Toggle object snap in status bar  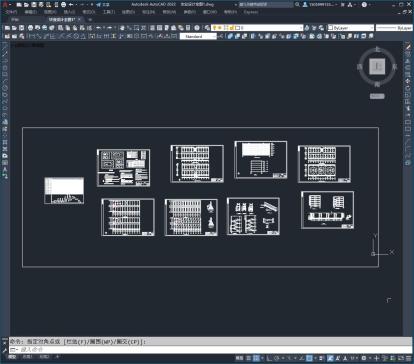[x=309, y=358]
